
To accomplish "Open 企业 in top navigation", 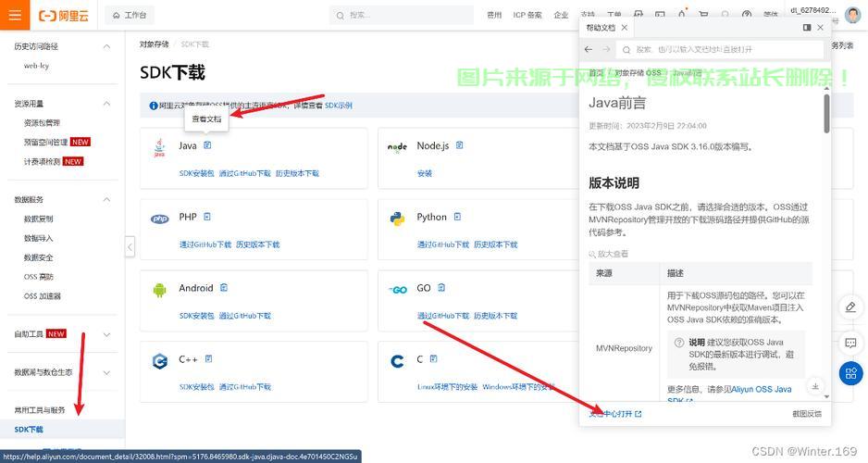I will 561,15.
